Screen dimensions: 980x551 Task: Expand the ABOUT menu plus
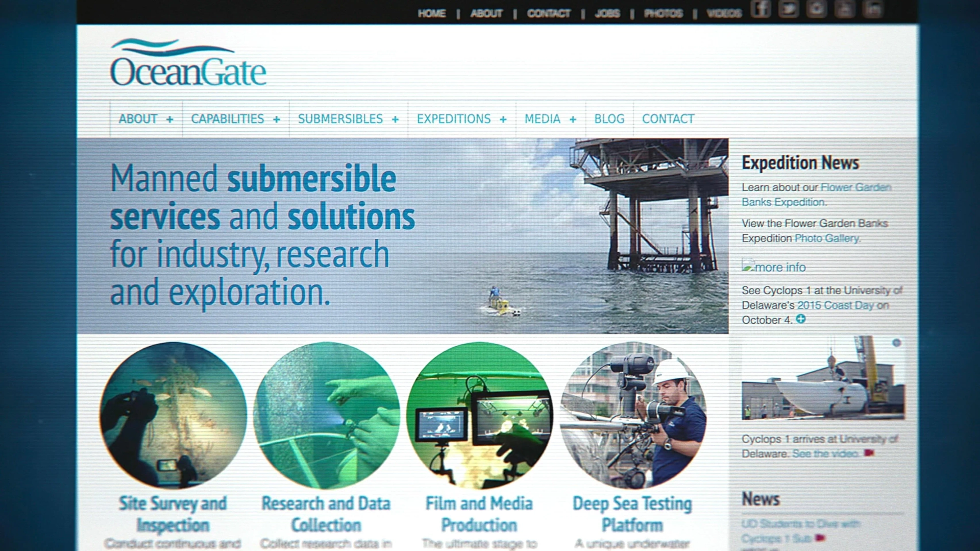point(169,119)
